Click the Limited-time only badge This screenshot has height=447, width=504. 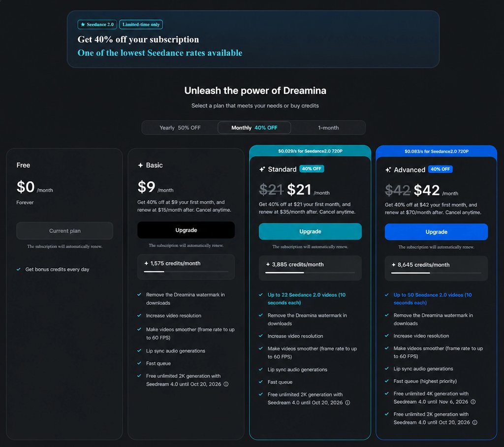coord(141,25)
